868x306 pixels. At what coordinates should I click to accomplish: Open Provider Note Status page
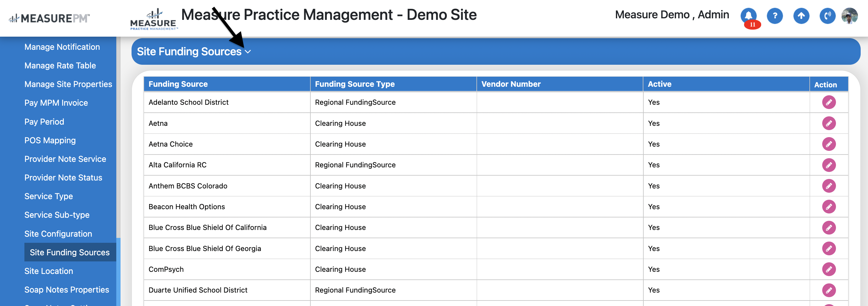click(63, 178)
